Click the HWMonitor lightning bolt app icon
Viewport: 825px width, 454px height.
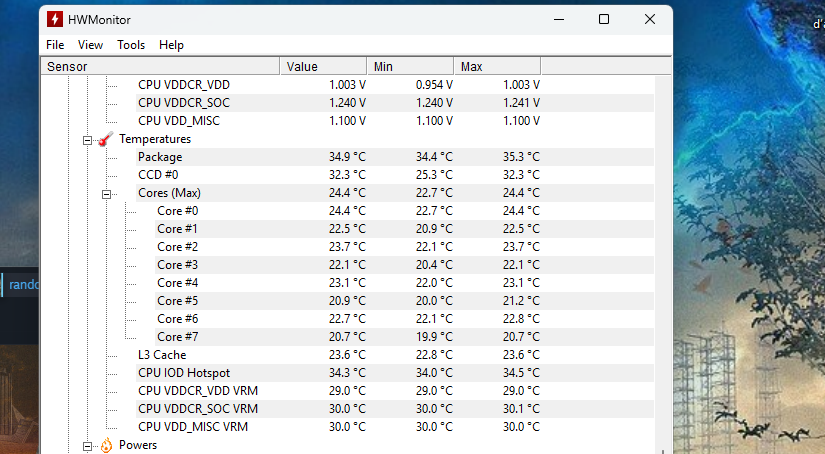(54, 19)
